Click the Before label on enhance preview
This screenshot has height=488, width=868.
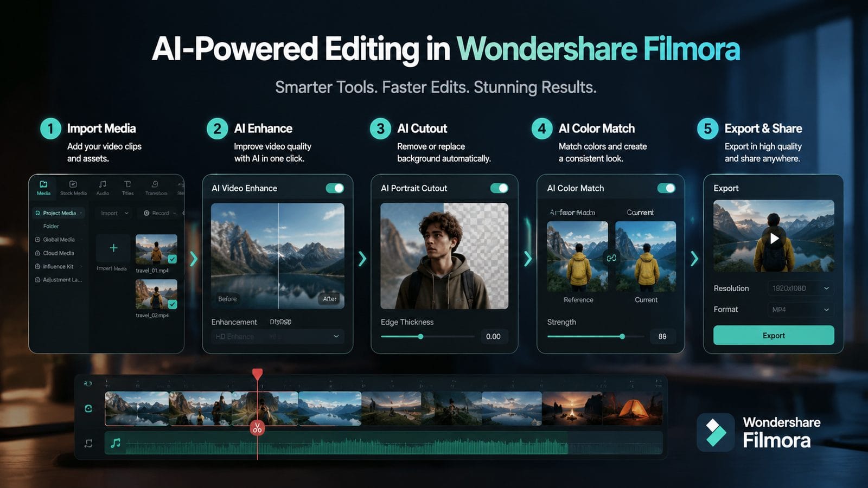click(227, 299)
